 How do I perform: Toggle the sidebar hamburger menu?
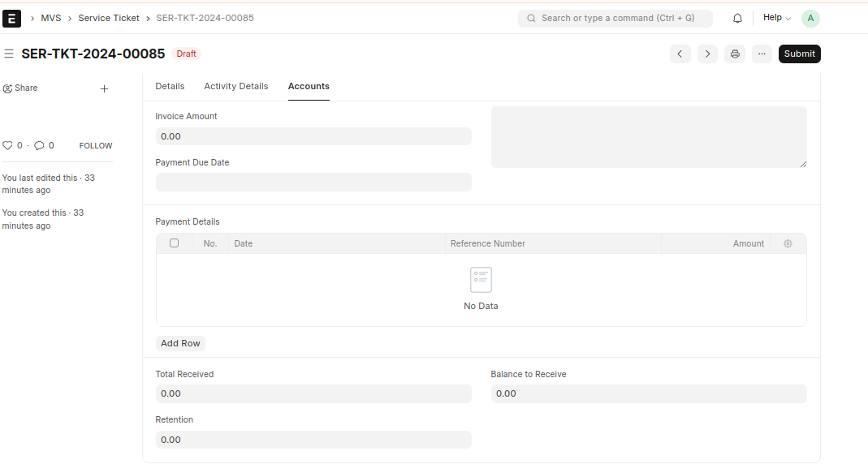[9, 54]
